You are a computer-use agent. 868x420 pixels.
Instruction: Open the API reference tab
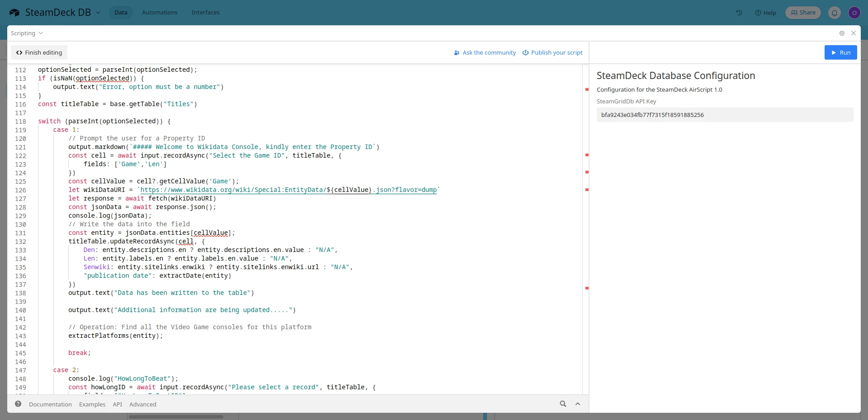(118, 404)
